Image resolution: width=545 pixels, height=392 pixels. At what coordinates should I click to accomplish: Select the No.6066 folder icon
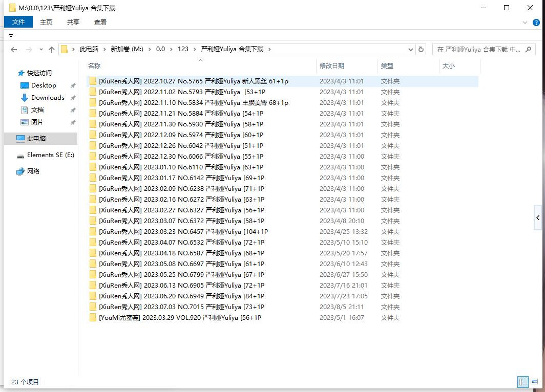tap(93, 157)
